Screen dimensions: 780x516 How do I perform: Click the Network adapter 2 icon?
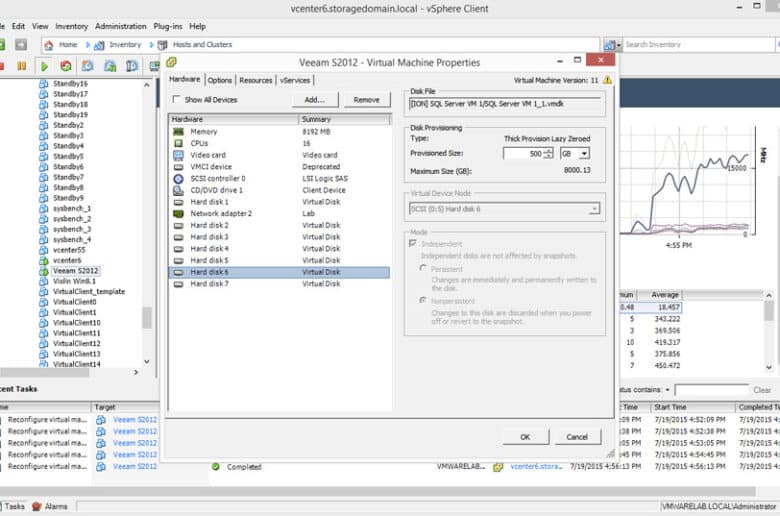tap(178, 213)
